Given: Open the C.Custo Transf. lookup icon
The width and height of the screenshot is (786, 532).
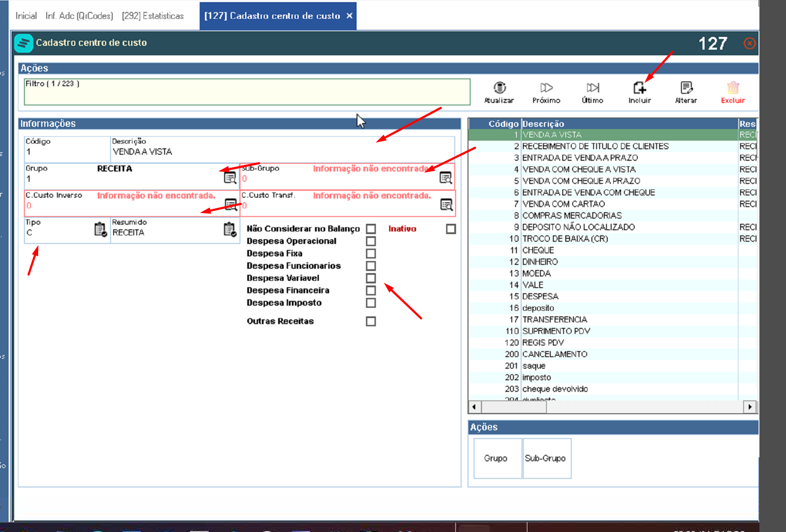Looking at the screenshot, I should pos(446,204).
